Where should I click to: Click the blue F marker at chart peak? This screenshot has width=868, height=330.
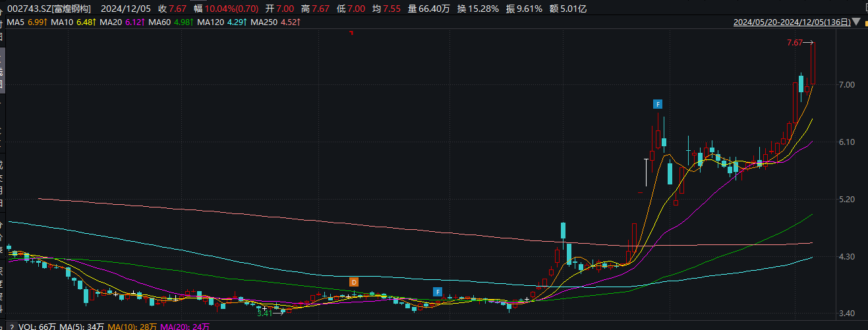(x=657, y=104)
